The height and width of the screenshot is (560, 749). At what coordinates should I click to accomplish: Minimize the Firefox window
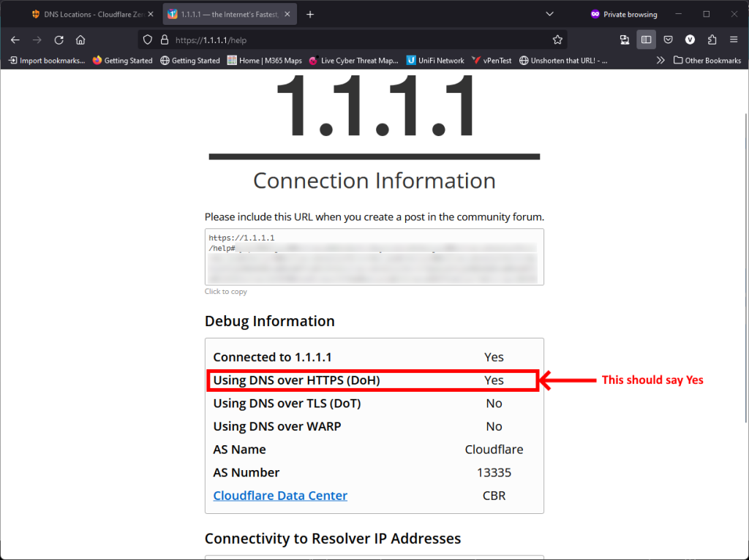[x=678, y=15]
